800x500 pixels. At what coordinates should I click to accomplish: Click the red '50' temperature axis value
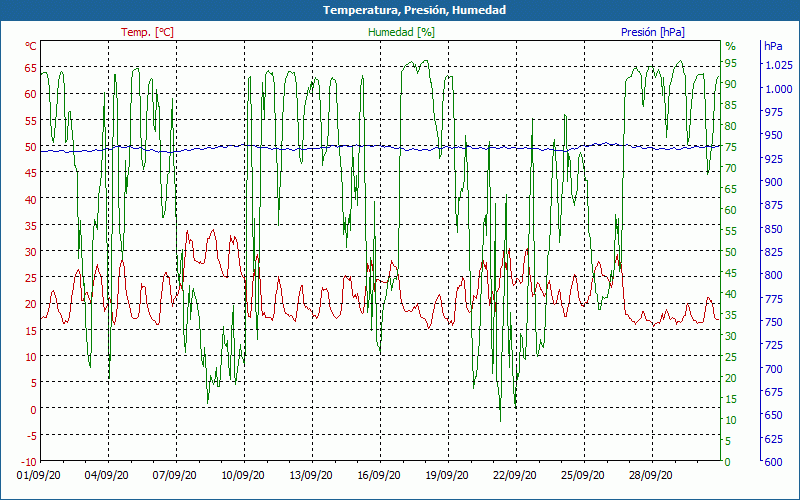click(31, 147)
